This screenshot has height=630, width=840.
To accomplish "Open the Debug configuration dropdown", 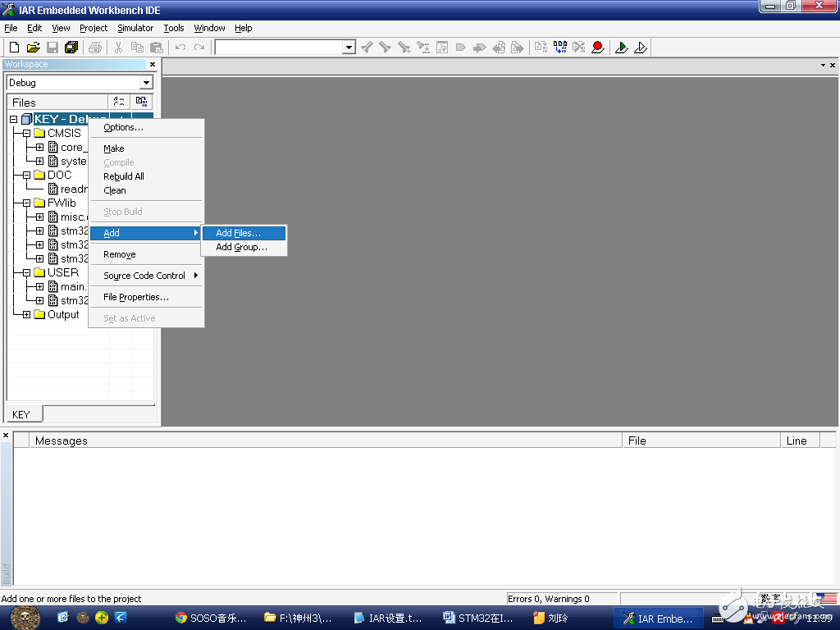I will pos(146,83).
